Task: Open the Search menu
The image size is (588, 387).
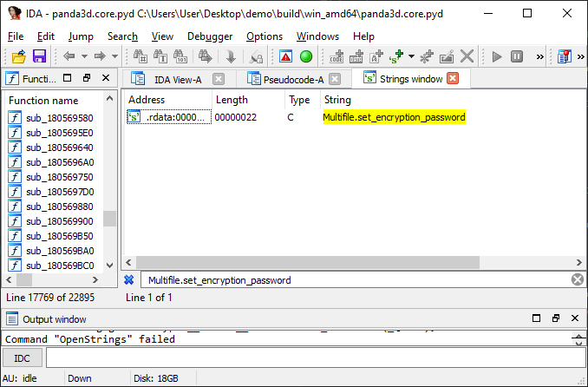Action: pyautogui.click(x=122, y=36)
